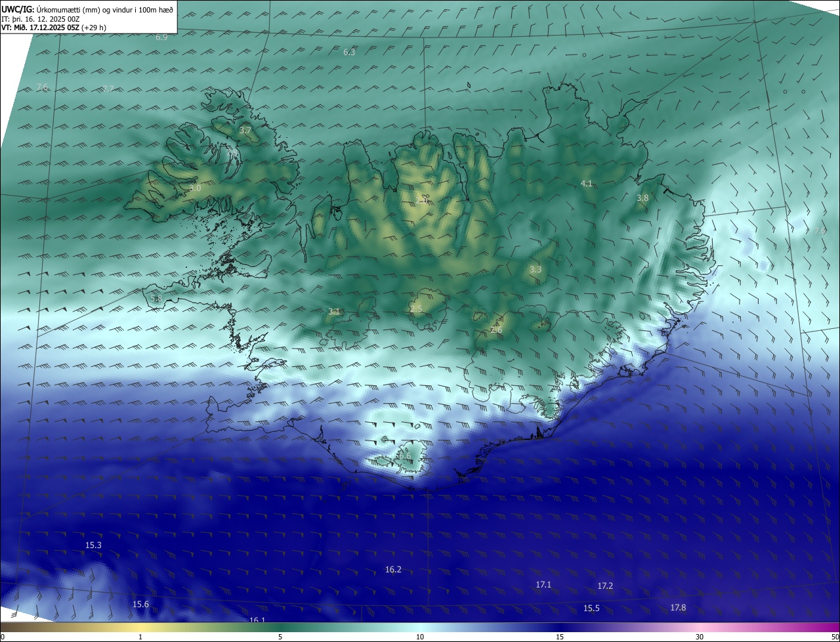
Task: Click the 17.8 value label
Action: point(678,608)
